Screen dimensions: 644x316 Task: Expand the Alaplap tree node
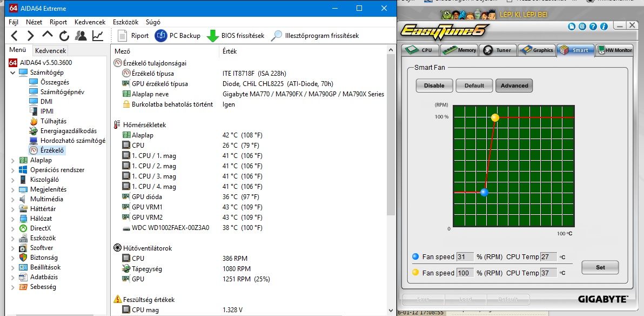[13, 160]
